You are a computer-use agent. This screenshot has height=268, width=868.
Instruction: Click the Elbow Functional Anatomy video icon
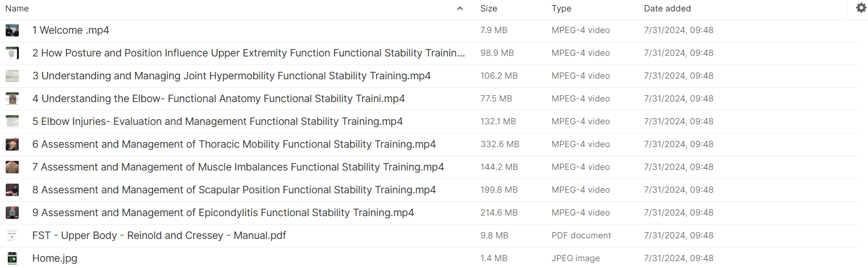[x=12, y=99]
